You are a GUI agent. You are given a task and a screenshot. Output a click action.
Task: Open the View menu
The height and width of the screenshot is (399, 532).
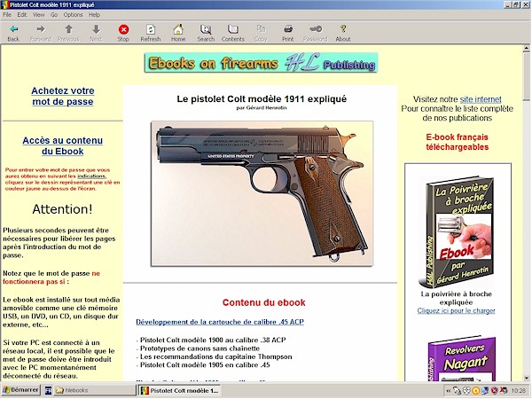[x=39, y=14]
